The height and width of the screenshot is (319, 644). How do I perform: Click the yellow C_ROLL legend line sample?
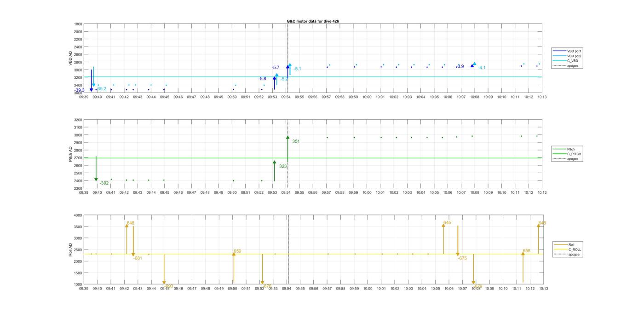click(x=561, y=249)
